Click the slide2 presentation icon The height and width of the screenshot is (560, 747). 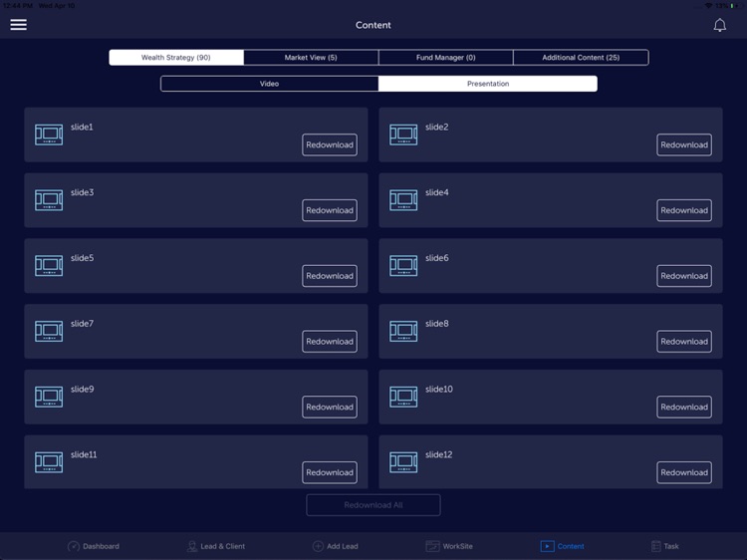tap(403, 135)
